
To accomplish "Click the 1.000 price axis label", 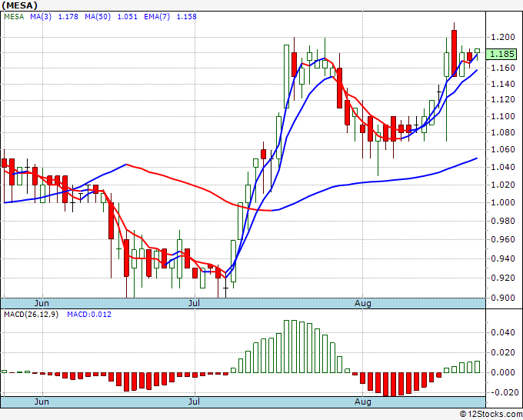I will [503, 203].
